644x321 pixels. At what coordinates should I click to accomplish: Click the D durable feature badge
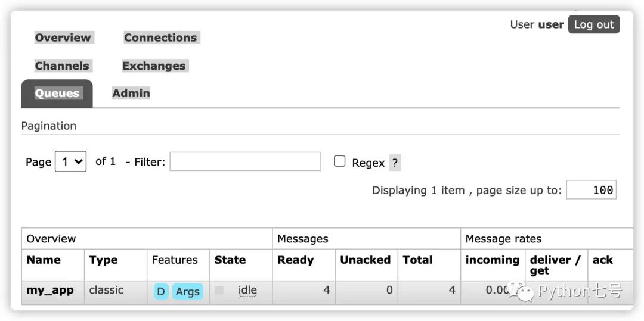tap(161, 292)
